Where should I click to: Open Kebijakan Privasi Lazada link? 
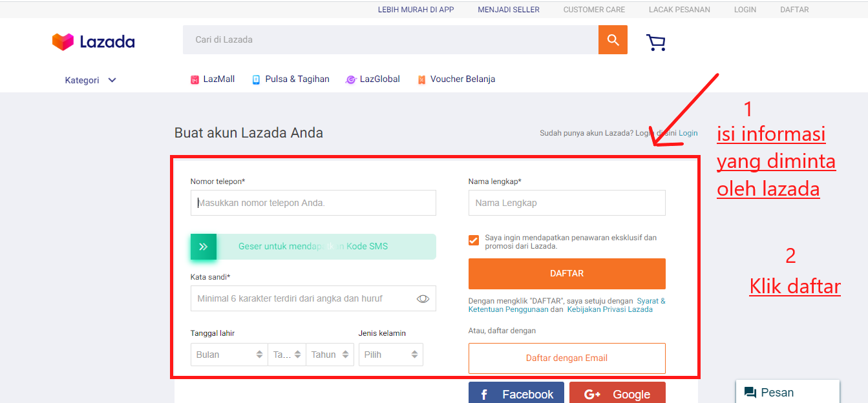(x=610, y=309)
